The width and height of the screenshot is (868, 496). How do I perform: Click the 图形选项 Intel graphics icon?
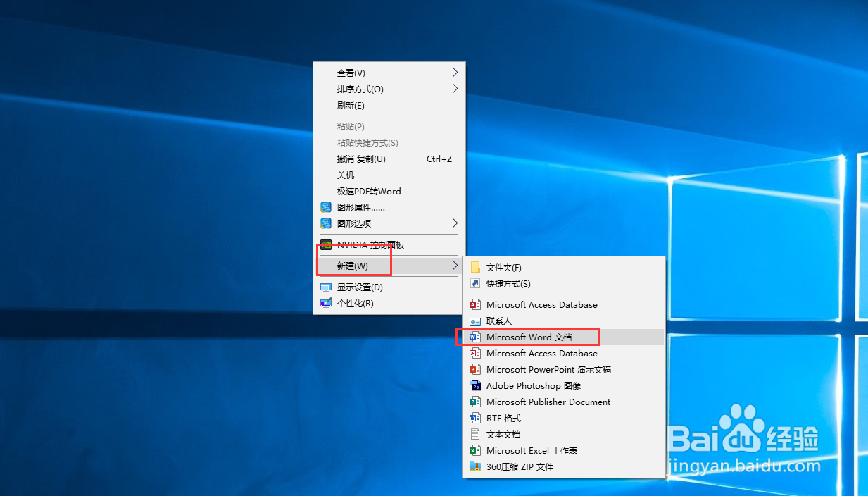(x=326, y=223)
